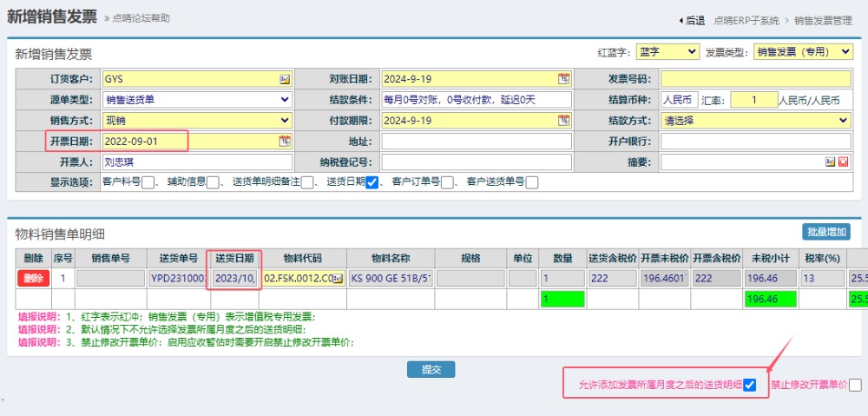Click the 提交 submit button
Screen dimensions: 868x416
pyautogui.click(x=431, y=370)
